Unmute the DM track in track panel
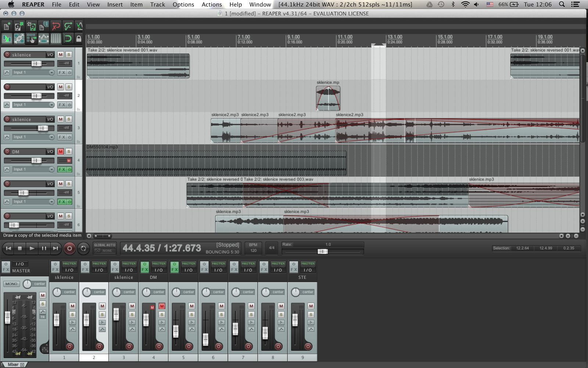The image size is (588, 368). 61,152
